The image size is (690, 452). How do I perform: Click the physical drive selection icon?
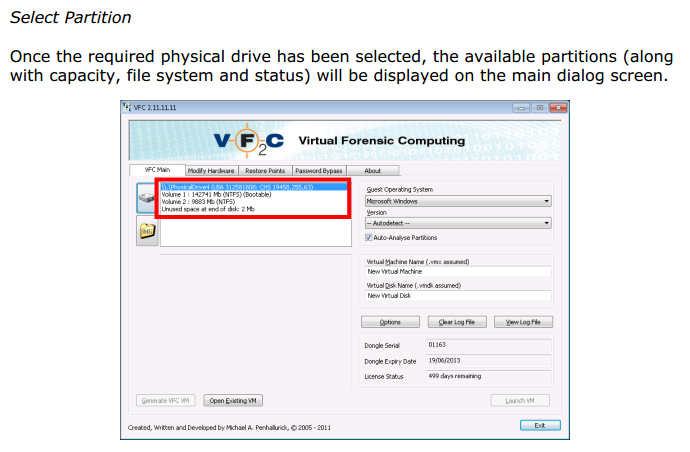tap(146, 198)
